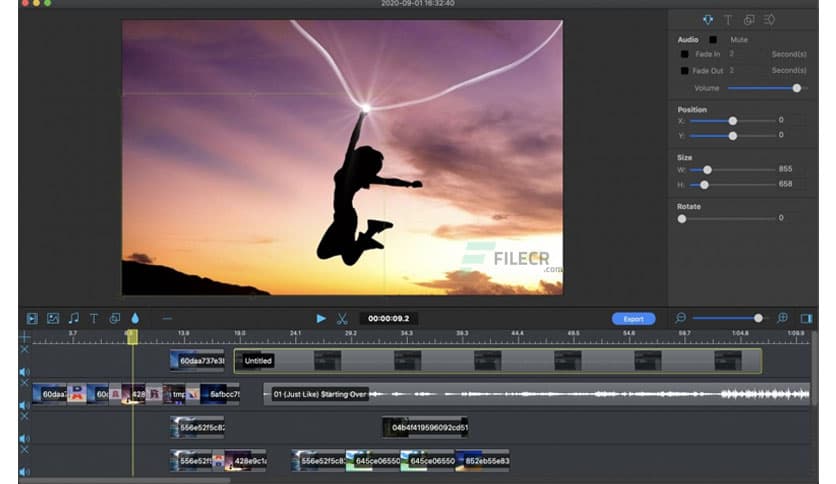This screenshot has width=836, height=484.
Task: Toggle the inspector side panel icon
Action: [x=806, y=319]
